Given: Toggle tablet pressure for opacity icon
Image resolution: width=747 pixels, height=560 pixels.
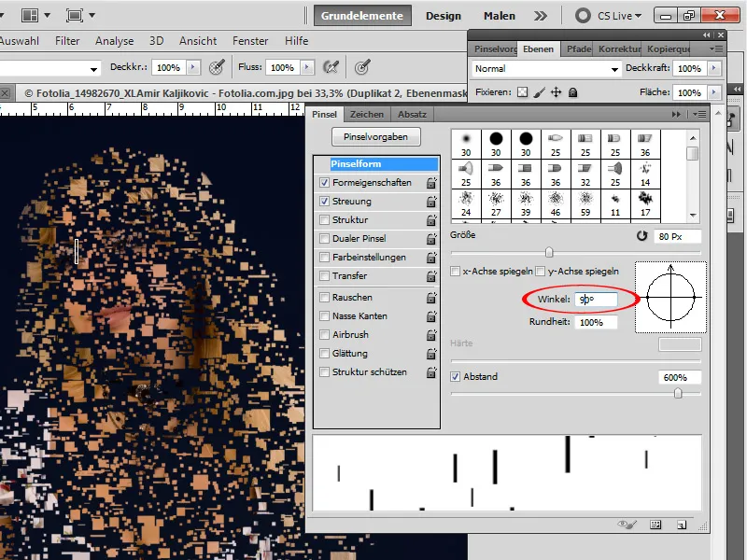Looking at the screenshot, I should point(217,67).
